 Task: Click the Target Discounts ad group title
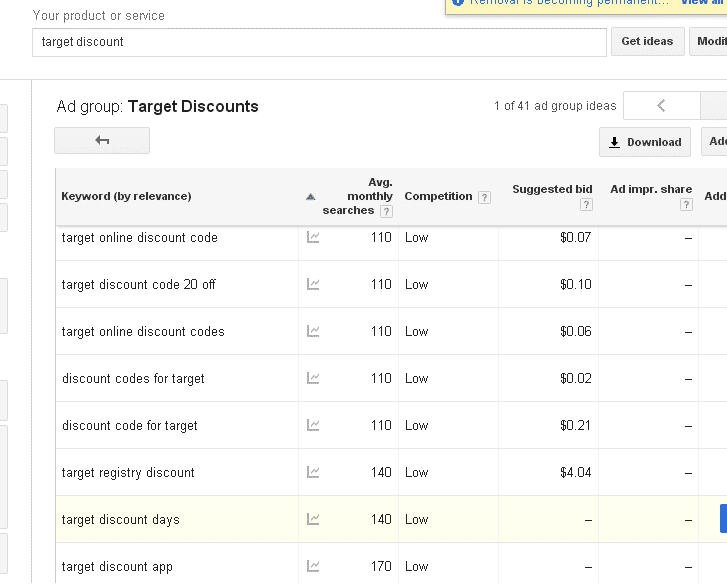(x=193, y=106)
